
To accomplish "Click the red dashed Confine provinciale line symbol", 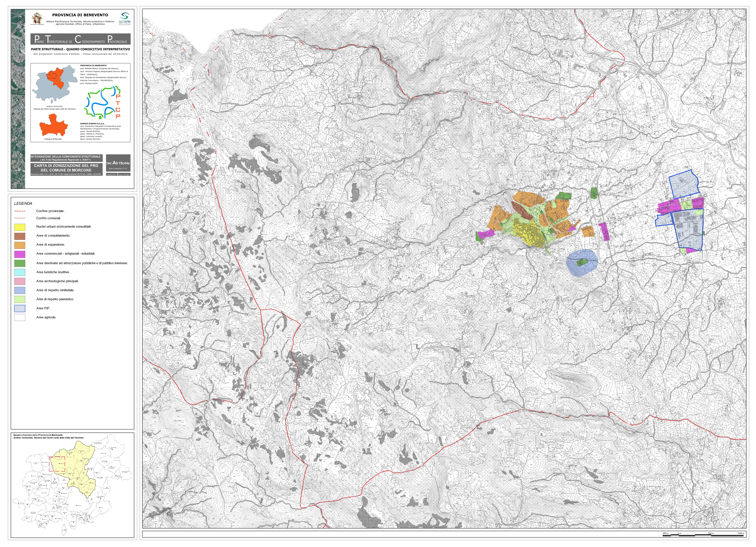I will click(x=20, y=211).
